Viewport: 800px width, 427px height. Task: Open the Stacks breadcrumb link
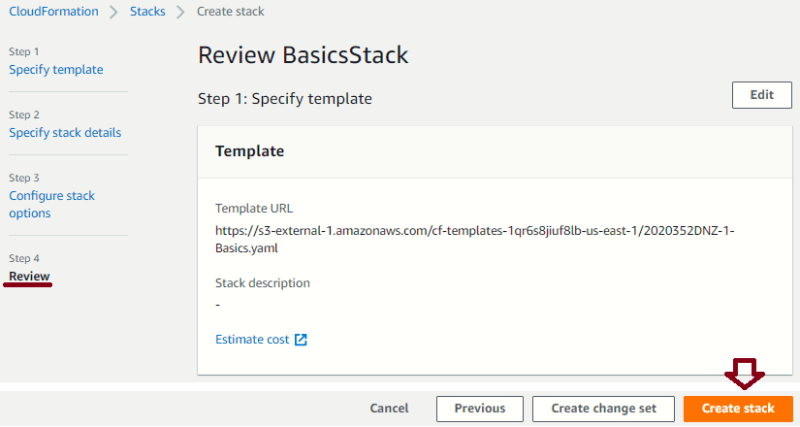(147, 11)
